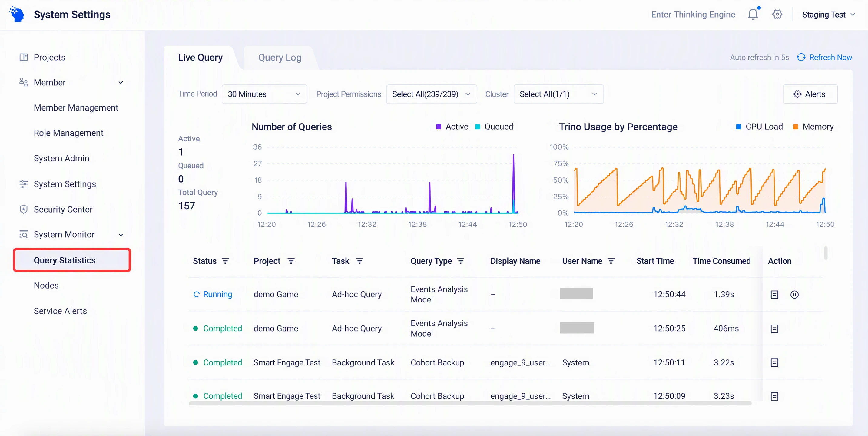Image resolution: width=868 pixels, height=436 pixels.
Task: Open Nodes in the sidebar
Action: pyautogui.click(x=46, y=286)
